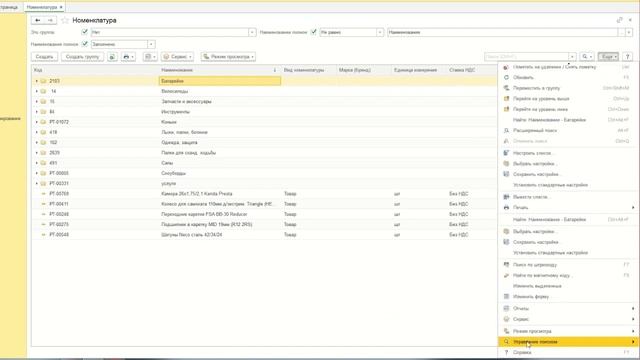The image size is (640, 360).
Task: Click the refresh icon beside Обновить
Action: tap(506, 77)
